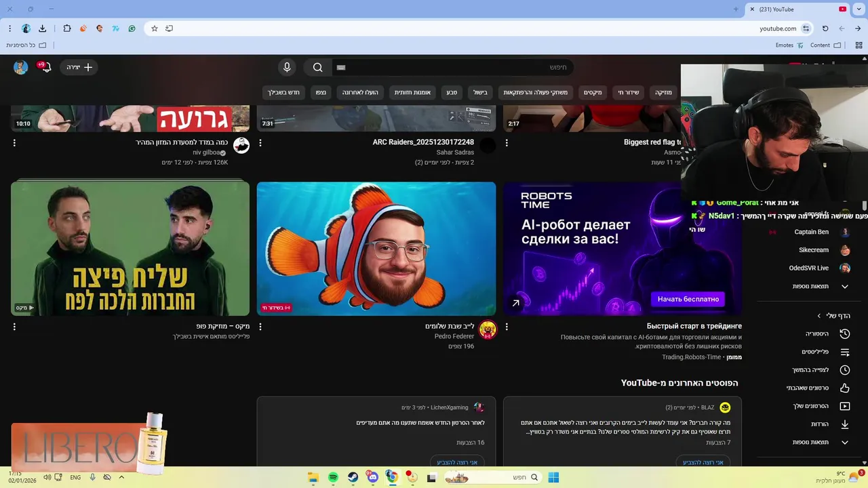Open Discord from the taskbar
The height and width of the screenshot is (488, 868).
point(372,477)
